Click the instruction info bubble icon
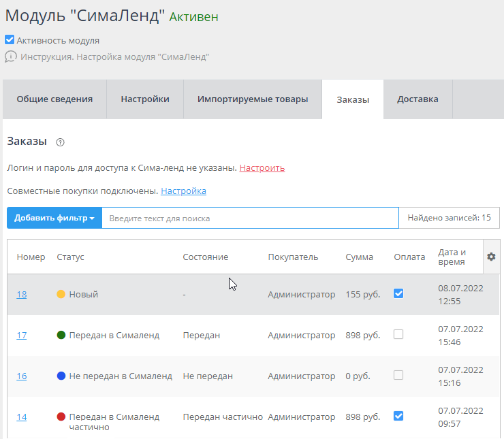 tap(11, 57)
